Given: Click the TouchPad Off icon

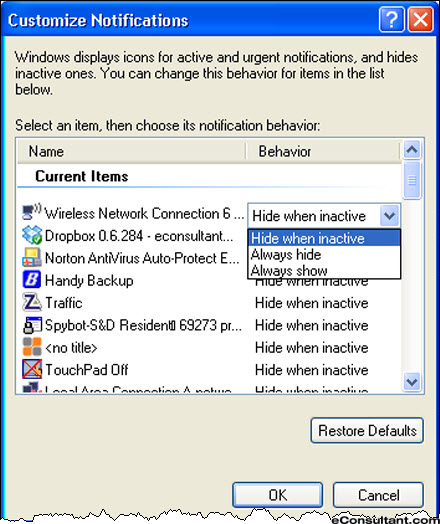Looking at the screenshot, I should tap(32, 369).
